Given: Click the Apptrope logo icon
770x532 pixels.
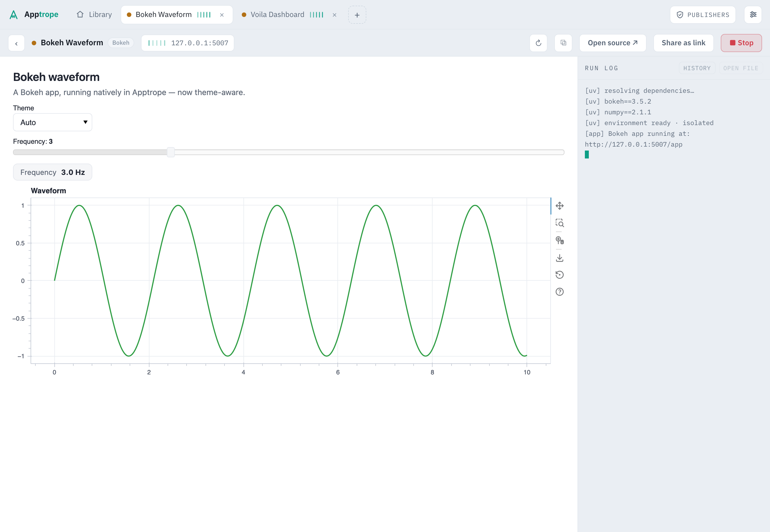Looking at the screenshot, I should pyautogui.click(x=14, y=15).
